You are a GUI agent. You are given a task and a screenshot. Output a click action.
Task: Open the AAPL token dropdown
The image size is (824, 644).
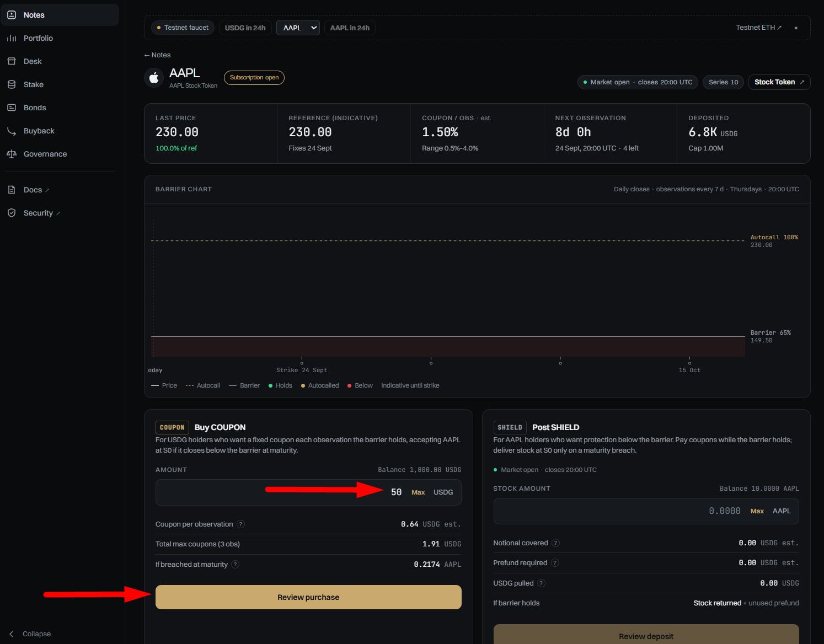[298, 28]
